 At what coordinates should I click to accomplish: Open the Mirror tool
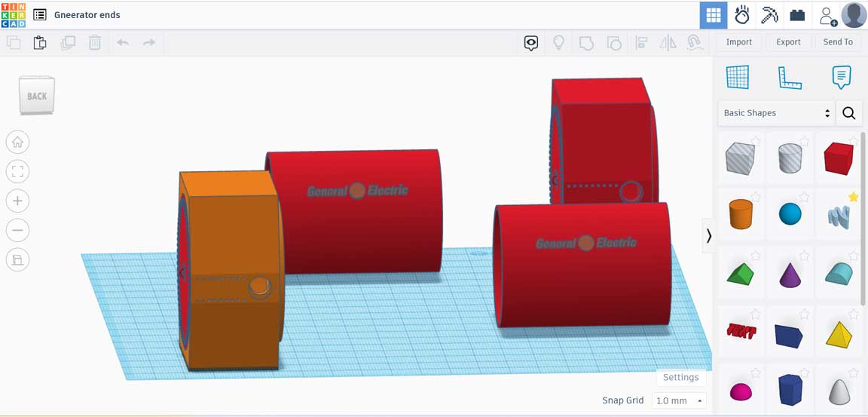[x=668, y=43]
